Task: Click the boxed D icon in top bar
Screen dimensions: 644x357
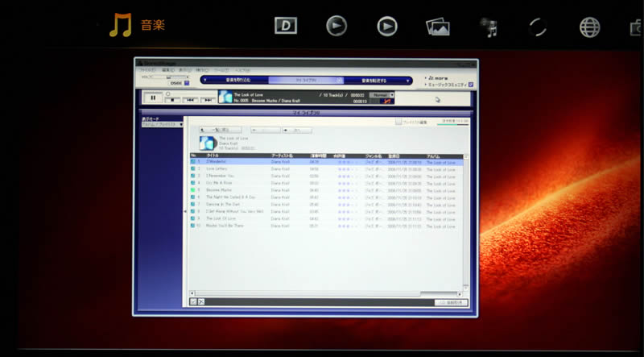Action: [286, 26]
